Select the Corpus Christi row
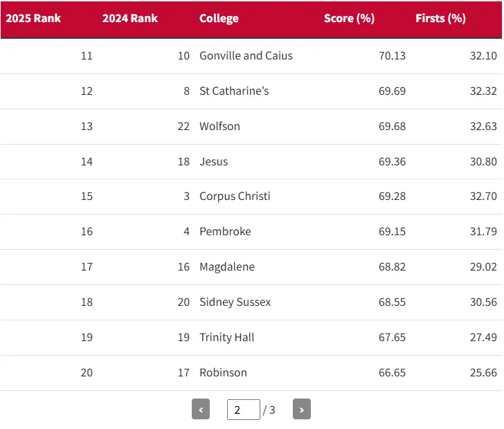 point(235,197)
